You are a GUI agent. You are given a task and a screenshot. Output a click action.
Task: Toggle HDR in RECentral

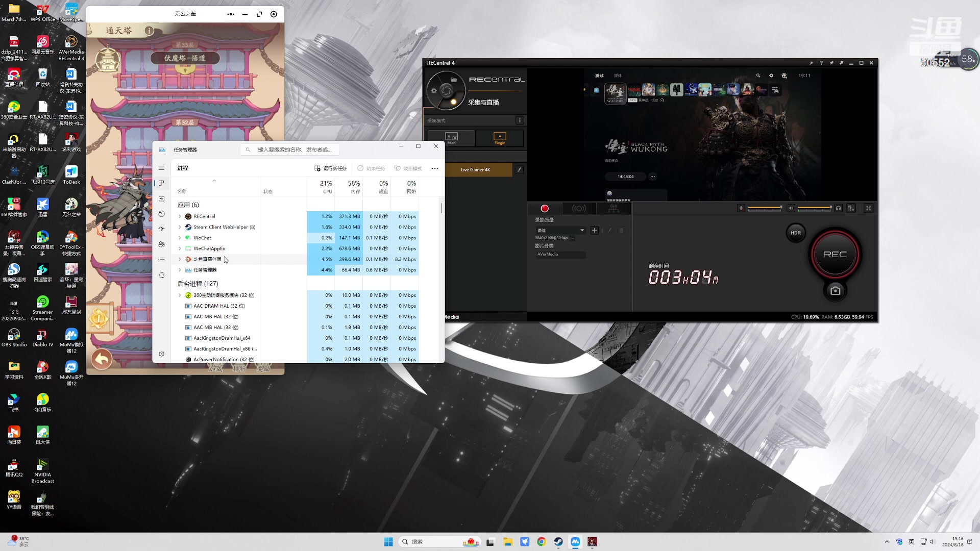coord(796,233)
